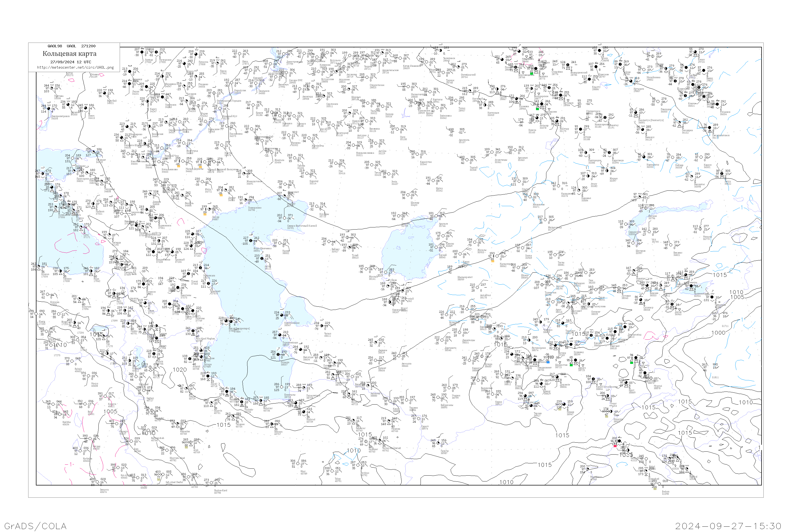Click the 1020 isobar label
Screen dimensions: 798x532
click(180, 370)
